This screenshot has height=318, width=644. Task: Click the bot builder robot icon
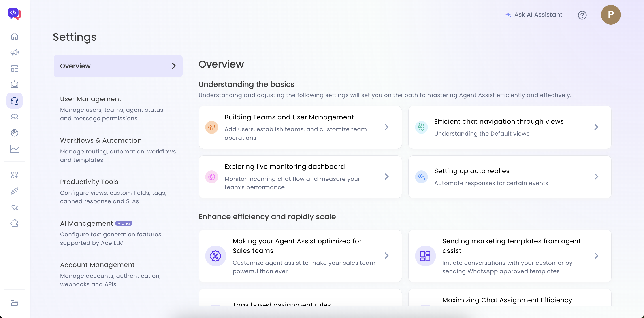tap(15, 85)
